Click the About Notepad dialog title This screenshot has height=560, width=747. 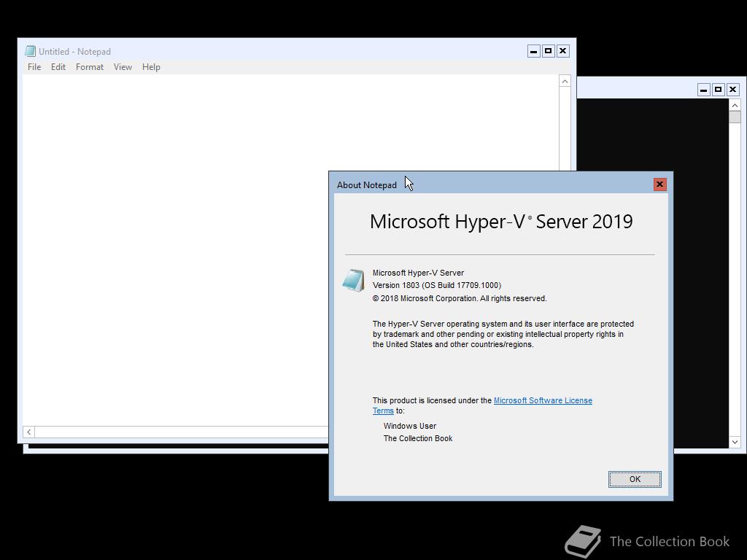pos(367,185)
